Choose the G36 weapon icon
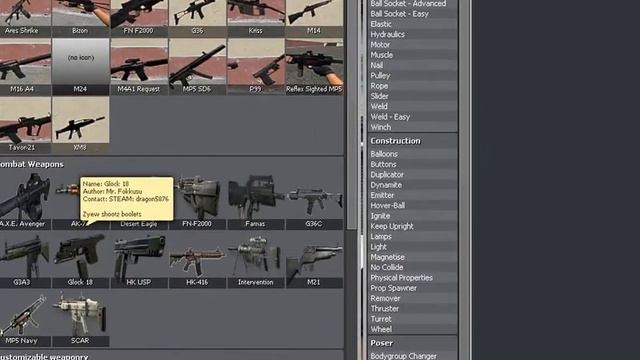Image resolution: width=640 pixels, height=360 pixels. coord(197,18)
